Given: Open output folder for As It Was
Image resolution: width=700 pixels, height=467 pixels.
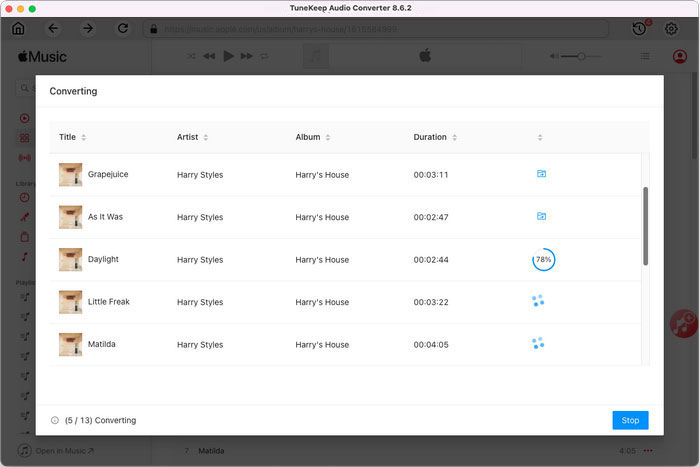Looking at the screenshot, I should pos(541,216).
